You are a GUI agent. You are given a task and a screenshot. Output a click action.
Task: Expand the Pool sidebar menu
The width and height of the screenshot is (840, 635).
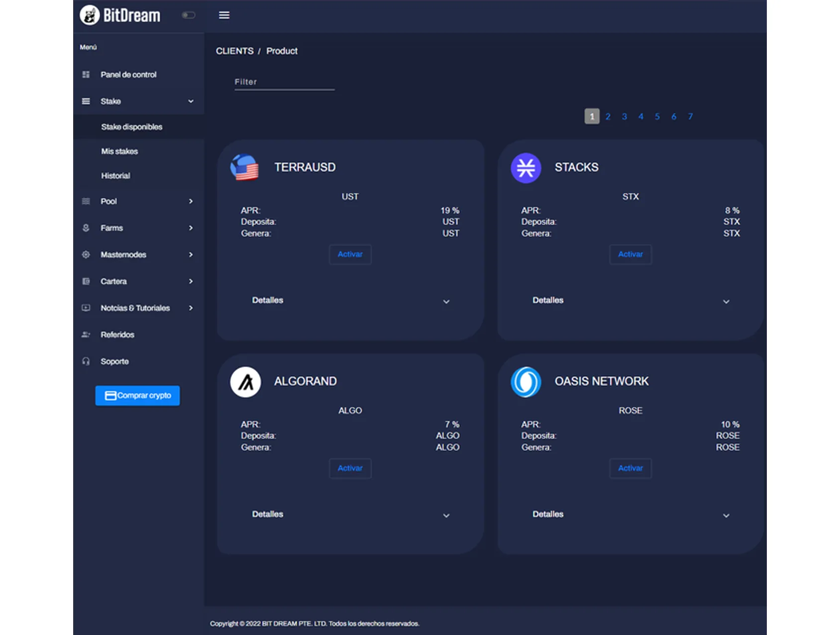[x=191, y=202]
